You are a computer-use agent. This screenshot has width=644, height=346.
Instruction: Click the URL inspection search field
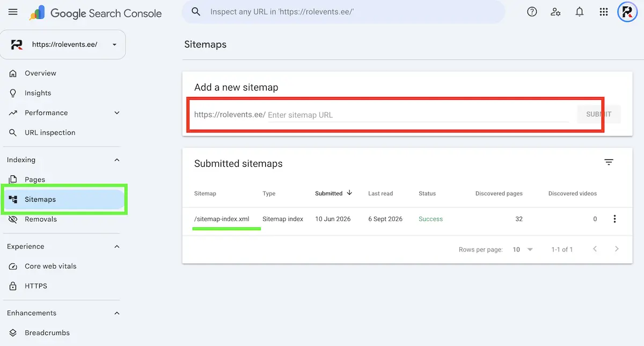343,12
